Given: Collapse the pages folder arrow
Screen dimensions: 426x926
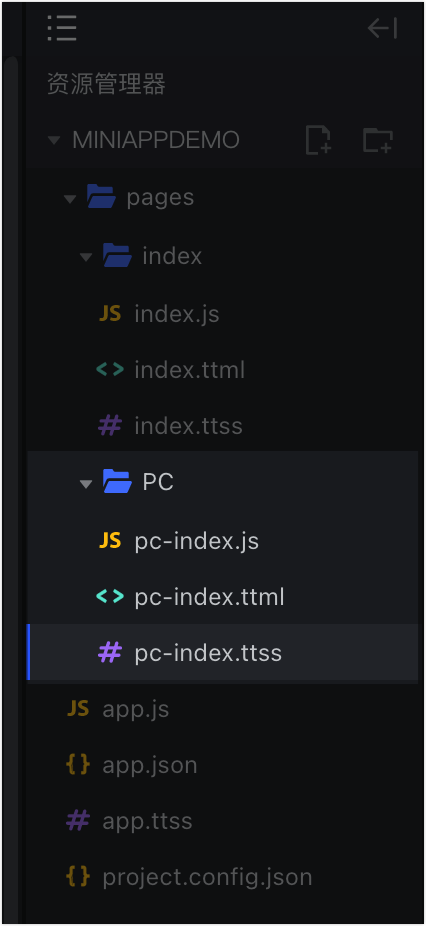Looking at the screenshot, I should 70,199.
